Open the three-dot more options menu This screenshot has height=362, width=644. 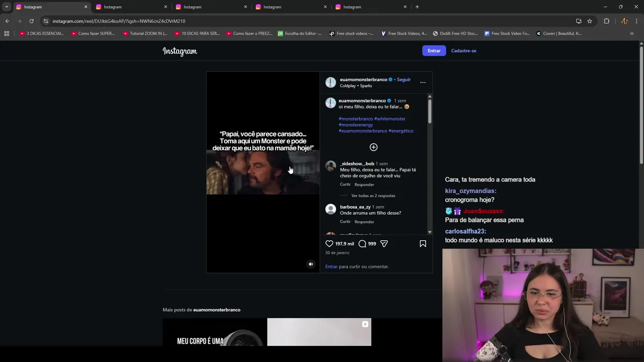click(423, 82)
